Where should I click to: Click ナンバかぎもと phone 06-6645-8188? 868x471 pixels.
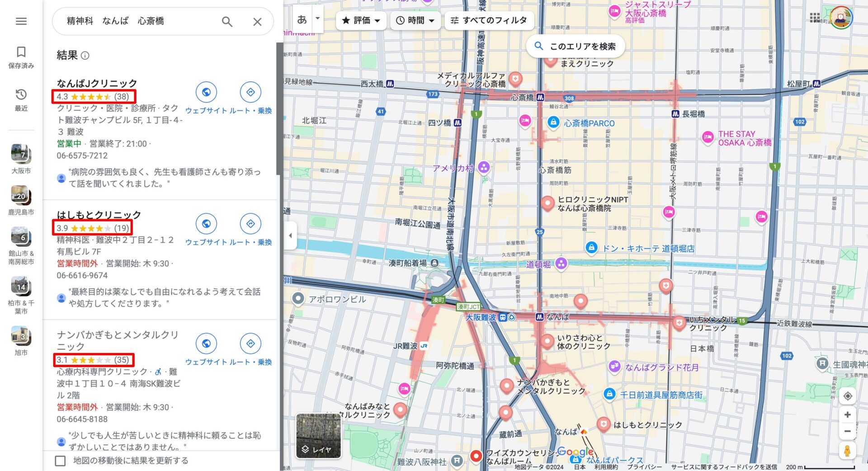coord(82,419)
